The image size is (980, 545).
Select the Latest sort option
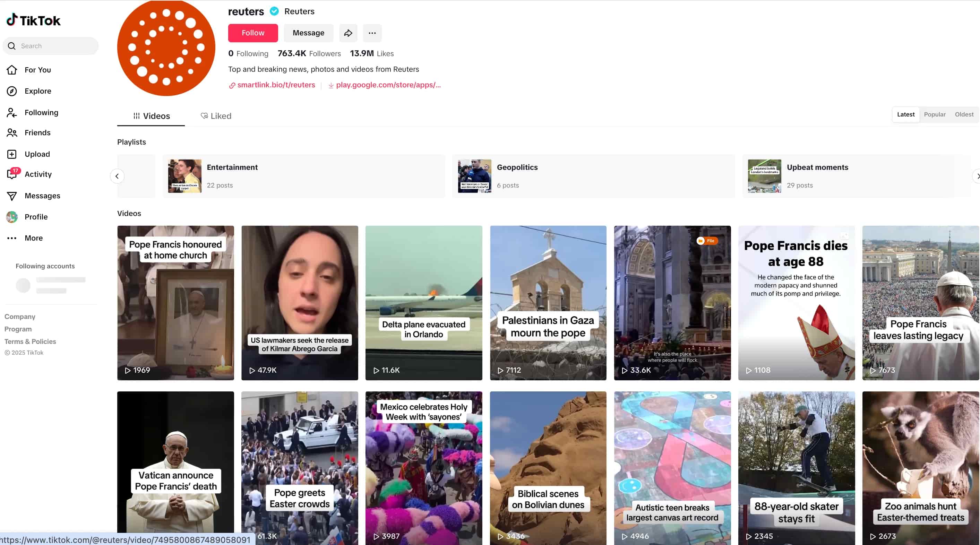[905, 114]
